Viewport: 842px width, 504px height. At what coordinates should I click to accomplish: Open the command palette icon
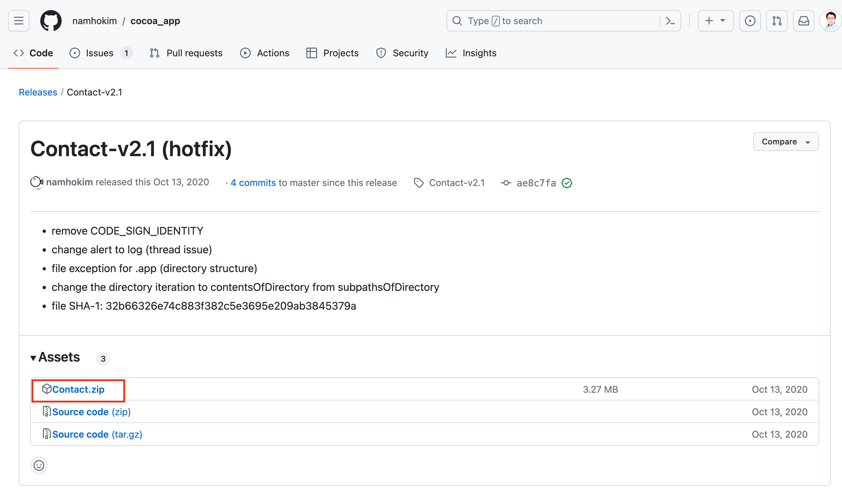pos(670,21)
